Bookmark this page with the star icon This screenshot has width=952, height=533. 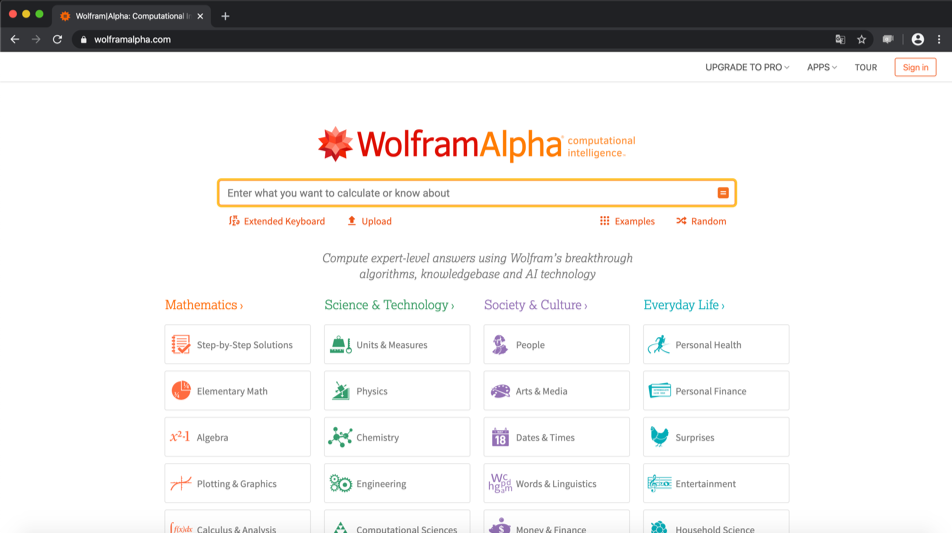point(861,39)
